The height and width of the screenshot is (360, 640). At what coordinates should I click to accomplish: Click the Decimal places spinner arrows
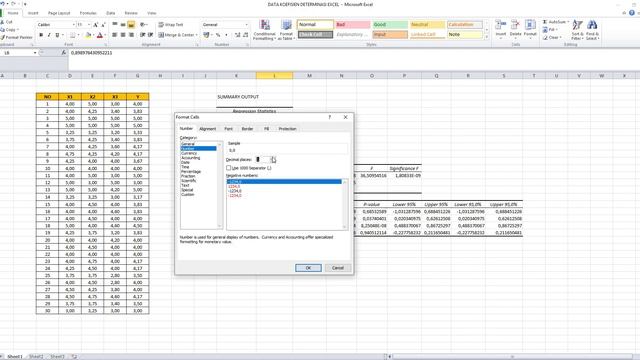coord(273,160)
